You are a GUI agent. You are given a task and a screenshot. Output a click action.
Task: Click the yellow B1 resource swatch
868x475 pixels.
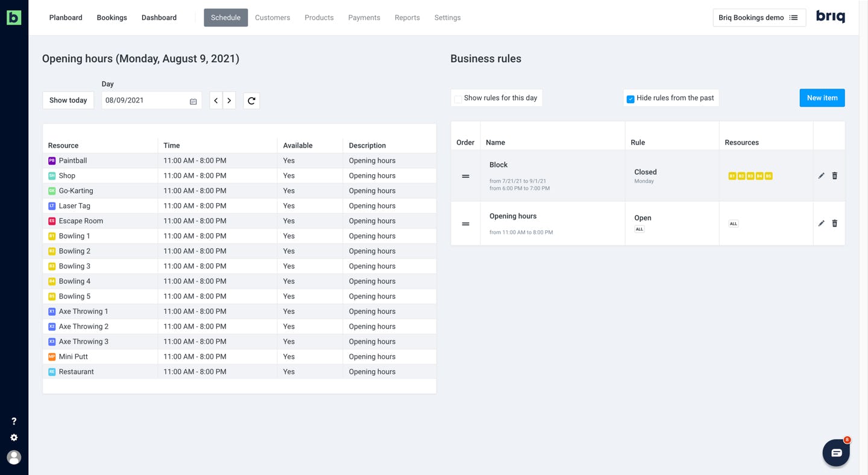732,175
